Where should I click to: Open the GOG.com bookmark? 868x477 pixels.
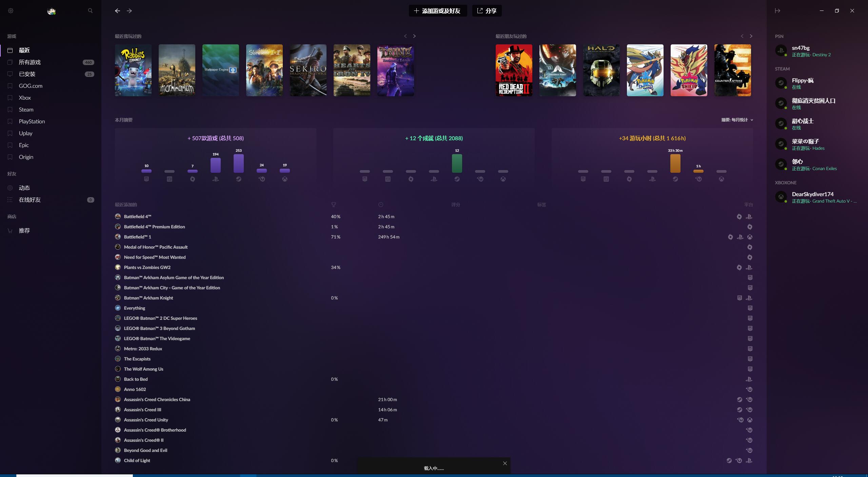pyautogui.click(x=51, y=86)
